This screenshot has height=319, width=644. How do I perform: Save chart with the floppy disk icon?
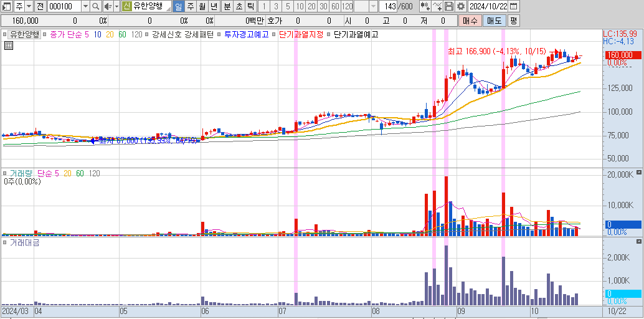click(x=449, y=6)
